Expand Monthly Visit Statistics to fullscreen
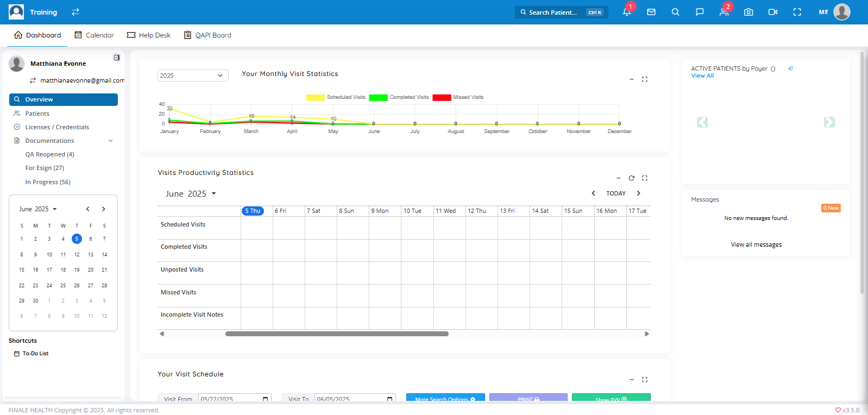The width and height of the screenshot is (868, 415). (x=645, y=79)
